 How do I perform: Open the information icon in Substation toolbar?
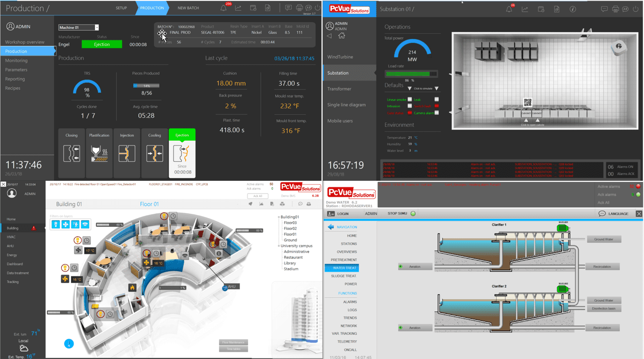pyautogui.click(x=573, y=9)
